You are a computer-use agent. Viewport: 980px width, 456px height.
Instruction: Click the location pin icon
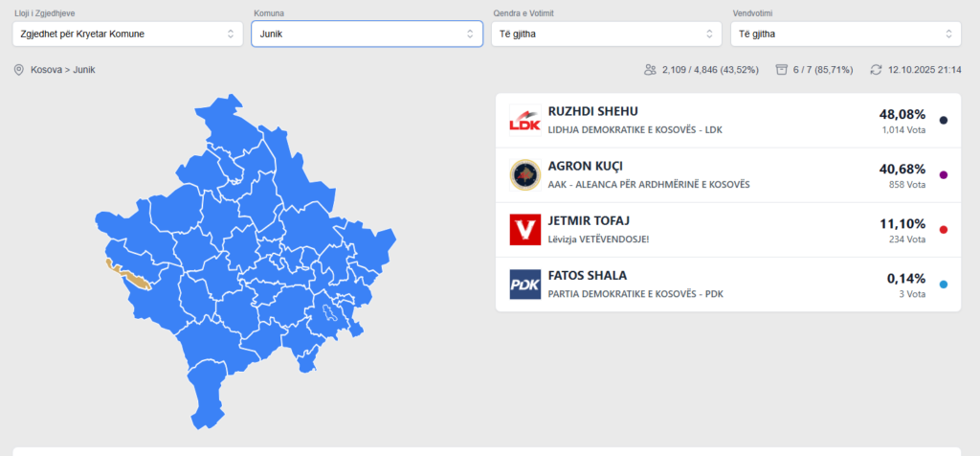(19, 70)
